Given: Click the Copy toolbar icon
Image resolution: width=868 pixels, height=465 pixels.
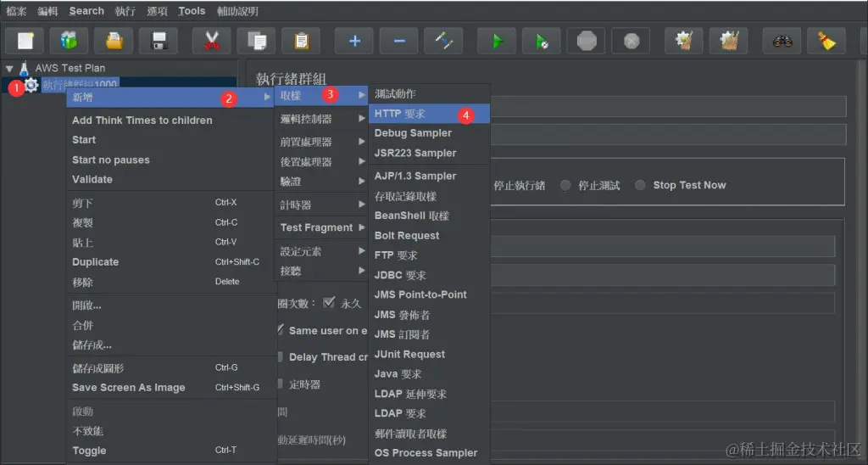Looking at the screenshot, I should point(256,41).
